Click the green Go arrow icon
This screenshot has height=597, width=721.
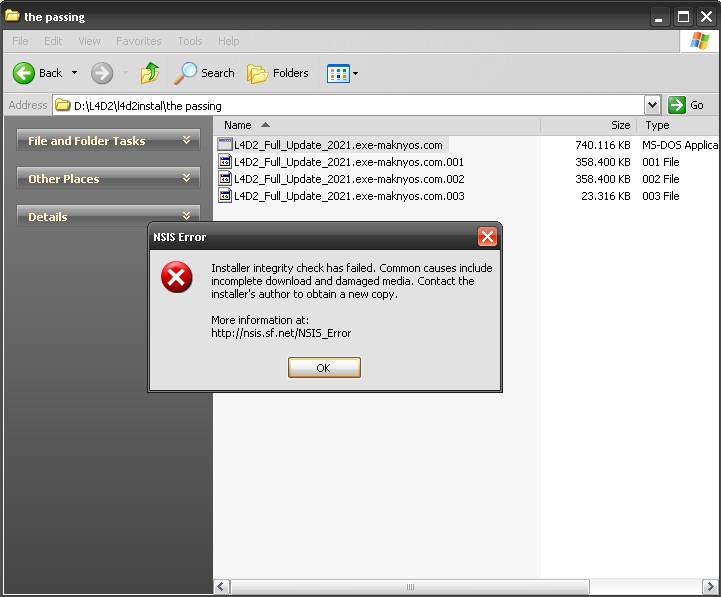(x=678, y=105)
